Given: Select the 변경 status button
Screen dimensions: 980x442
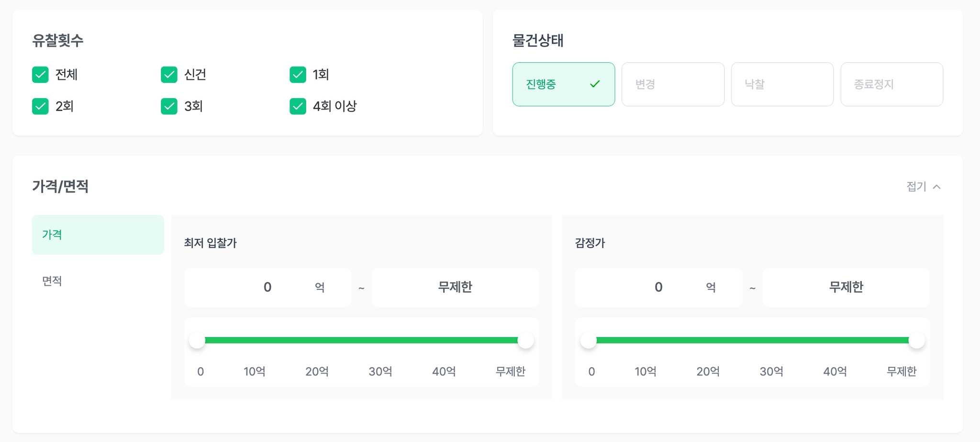Looking at the screenshot, I should [x=672, y=84].
